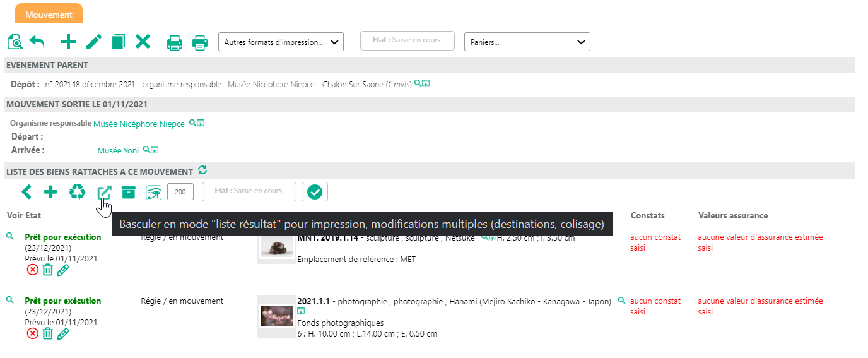Click magnifier icon next to Dépôt line
This screenshot has height=358, width=868.
pos(418,83)
